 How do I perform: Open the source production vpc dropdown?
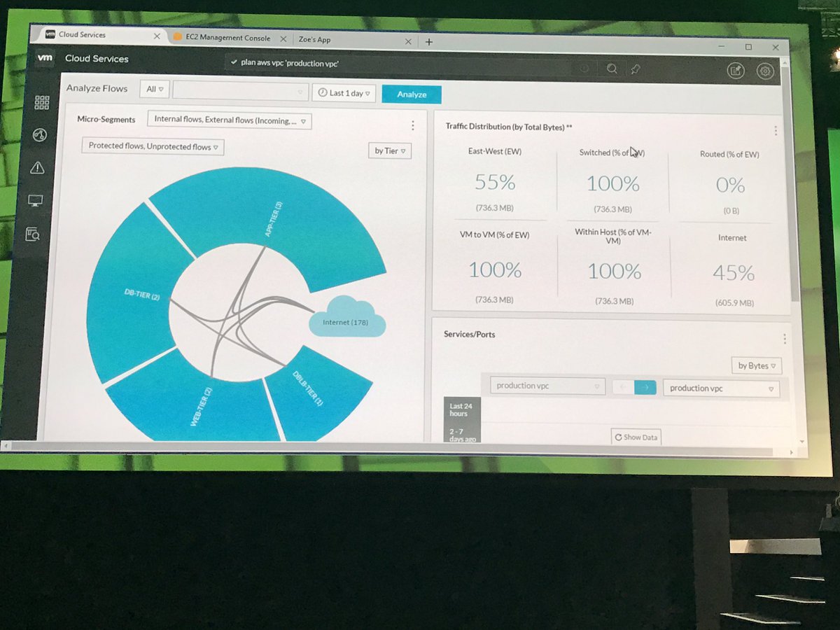(548, 386)
